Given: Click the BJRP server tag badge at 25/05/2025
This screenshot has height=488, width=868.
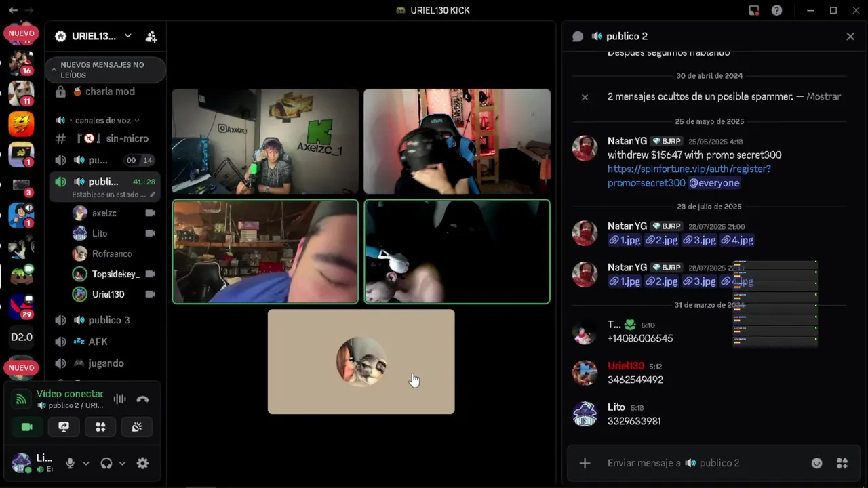Looking at the screenshot, I should 667,142.
